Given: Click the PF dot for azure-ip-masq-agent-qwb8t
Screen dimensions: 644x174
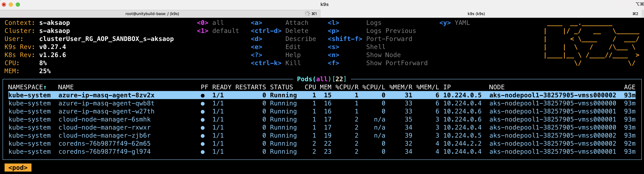Looking at the screenshot, I should (203, 103).
